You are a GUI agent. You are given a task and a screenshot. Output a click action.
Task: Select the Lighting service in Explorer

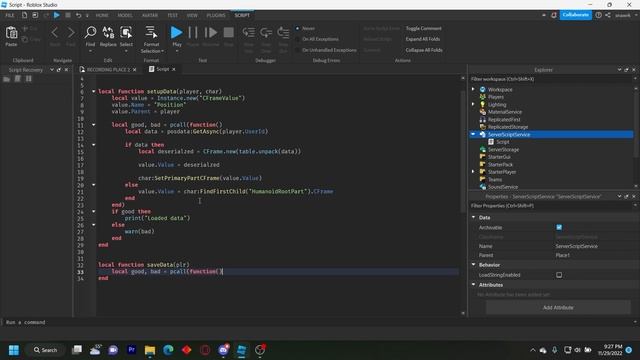[497, 104]
